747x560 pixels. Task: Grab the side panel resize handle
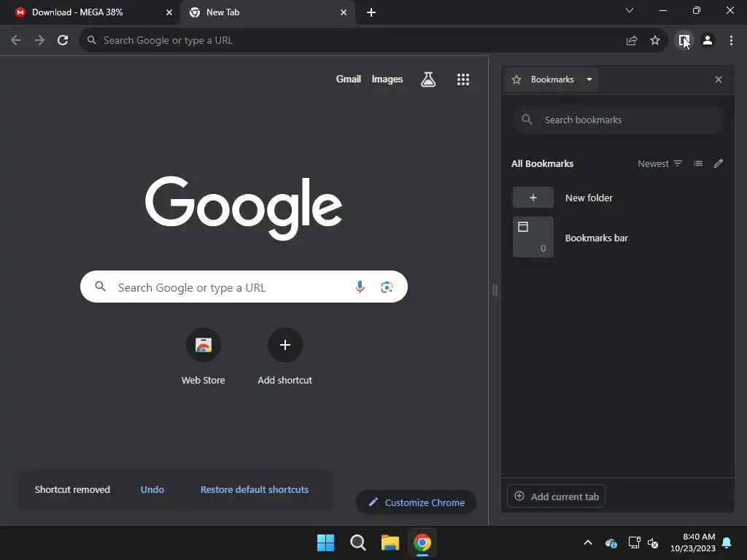pos(495,289)
